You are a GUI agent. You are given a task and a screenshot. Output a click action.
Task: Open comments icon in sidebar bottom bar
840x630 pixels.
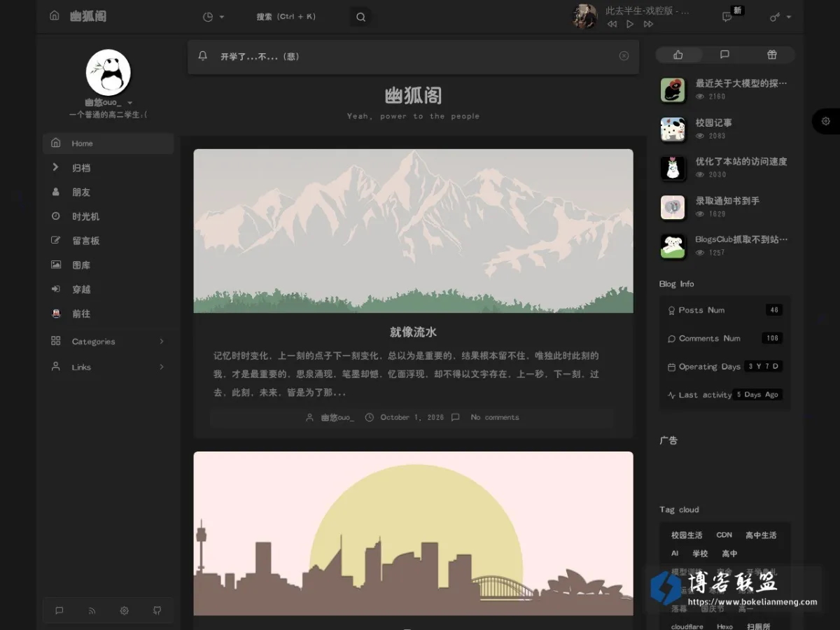pos(59,610)
